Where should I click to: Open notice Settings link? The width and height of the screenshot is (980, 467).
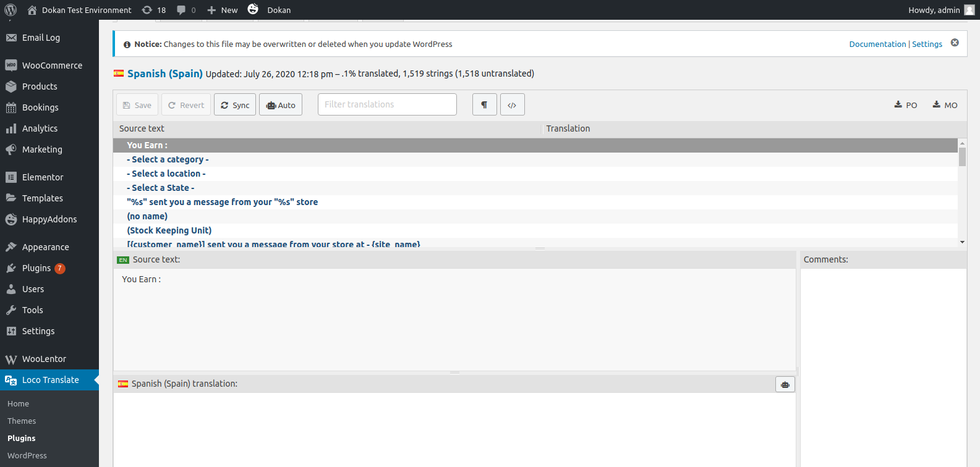point(927,44)
